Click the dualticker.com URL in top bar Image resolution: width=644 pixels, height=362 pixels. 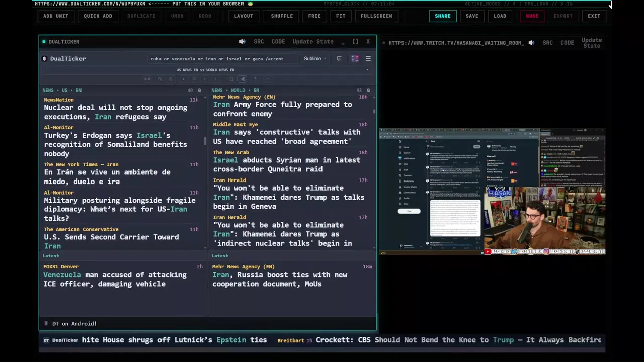tap(90, 4)
